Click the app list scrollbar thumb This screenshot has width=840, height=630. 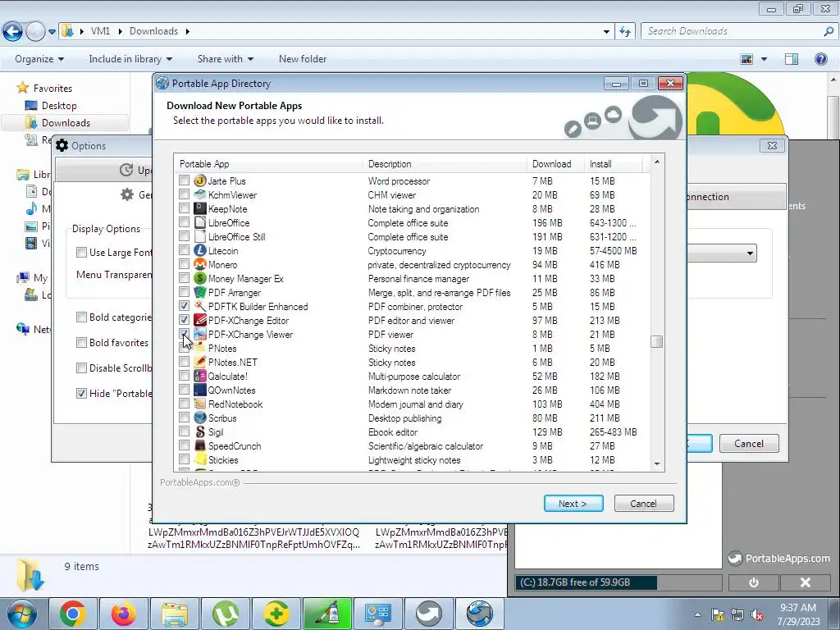coord(657,341)
